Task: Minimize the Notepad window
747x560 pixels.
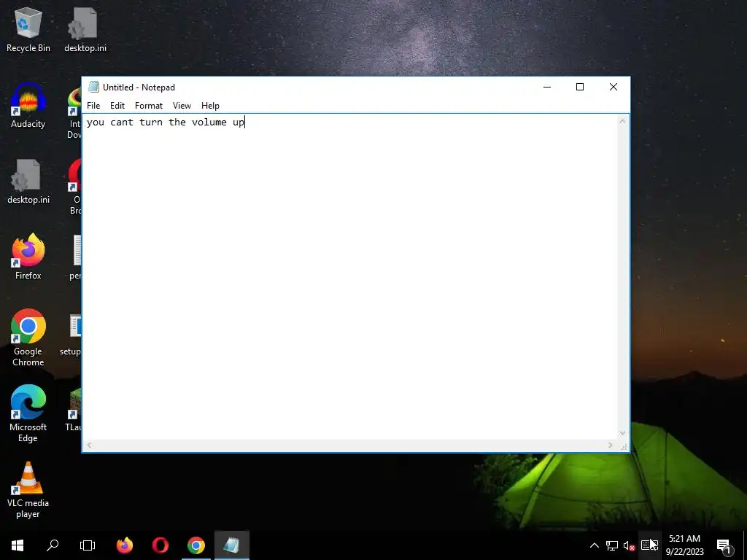Action: click(547, 87)
